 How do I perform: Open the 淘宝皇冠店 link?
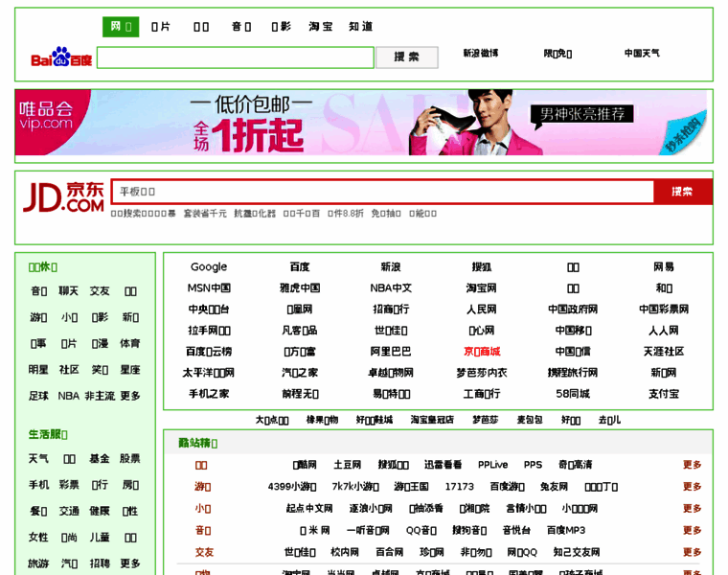pyautogui.click(x=432, y=420)
